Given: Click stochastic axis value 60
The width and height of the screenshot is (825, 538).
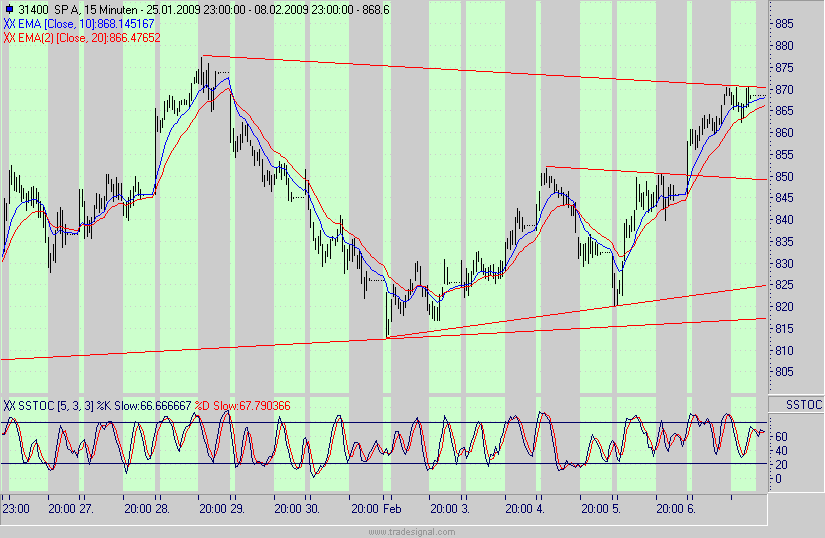Looking at the screenshot, I should pos(781,437).
